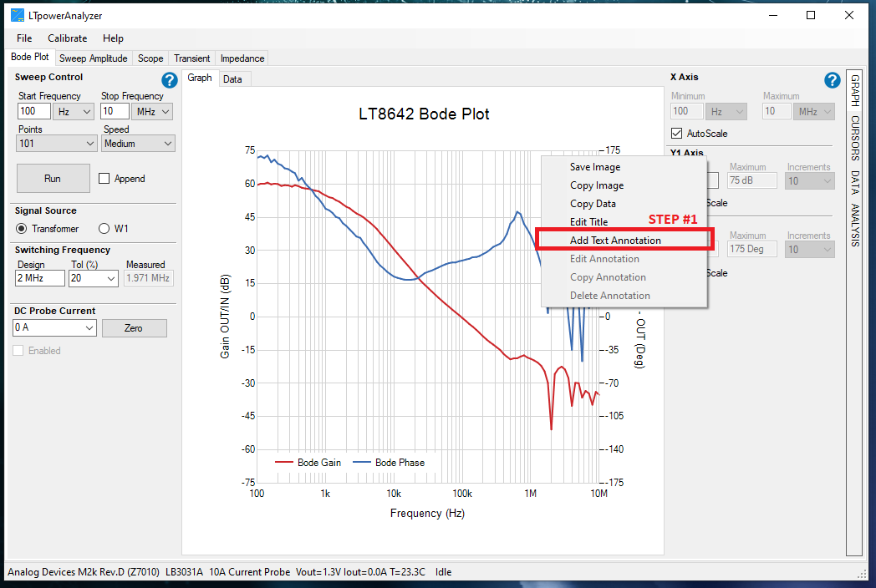Open the vertical ANALYSIS side tab
This screenshot has width=876, height=588.
[x=854, y=226]
